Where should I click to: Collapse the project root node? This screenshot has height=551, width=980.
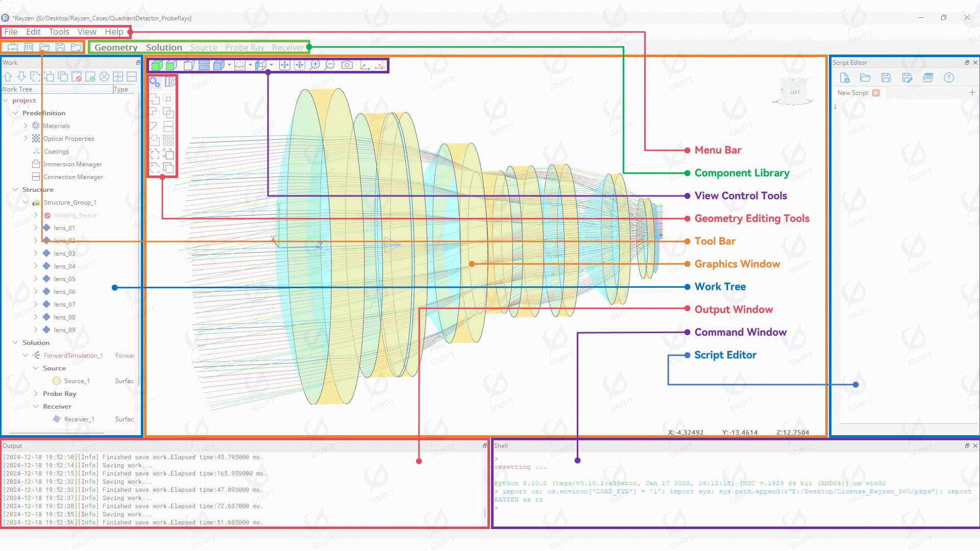click(x=6, y=101)
